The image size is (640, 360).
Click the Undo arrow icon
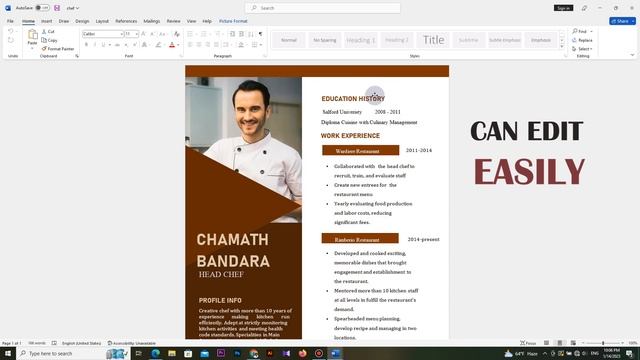click(x=11, y=31)
